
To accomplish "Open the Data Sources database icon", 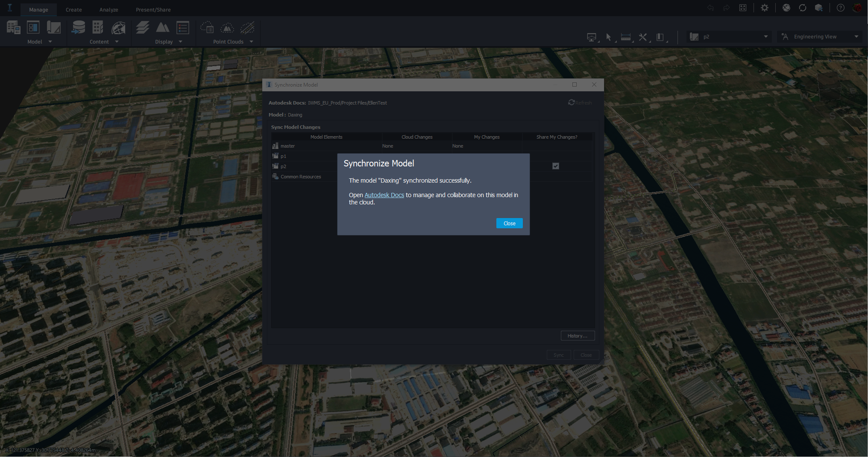I will click(78, 28).
